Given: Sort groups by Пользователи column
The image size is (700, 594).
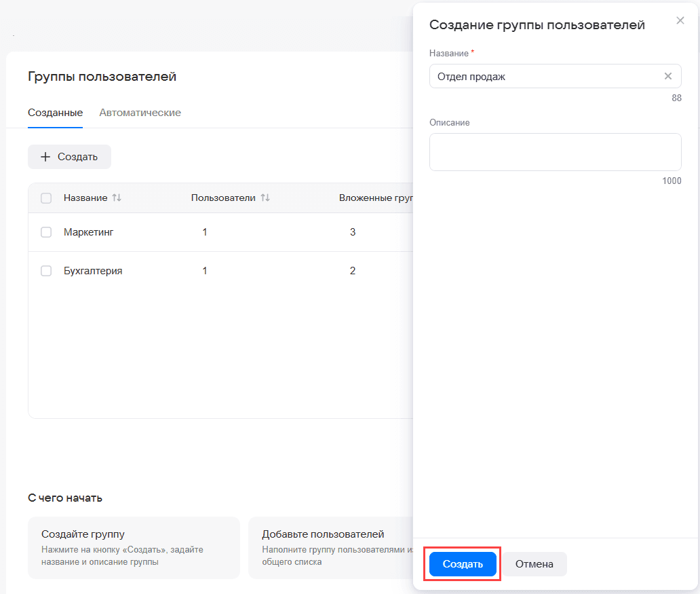Looking at the screenshot, I should coord(265,198).
